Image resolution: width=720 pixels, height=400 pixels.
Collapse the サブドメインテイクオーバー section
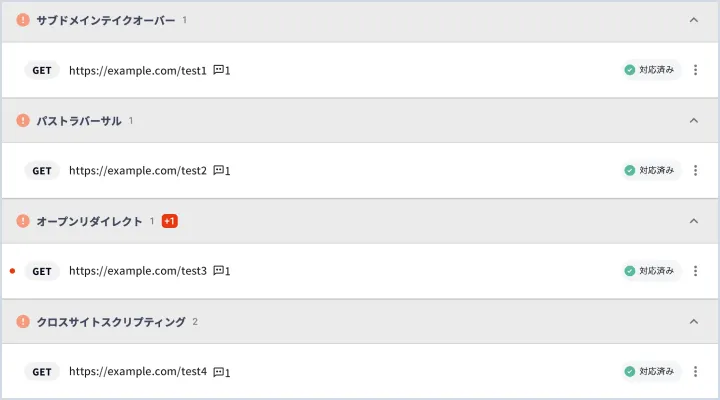(x=694, y=20)
